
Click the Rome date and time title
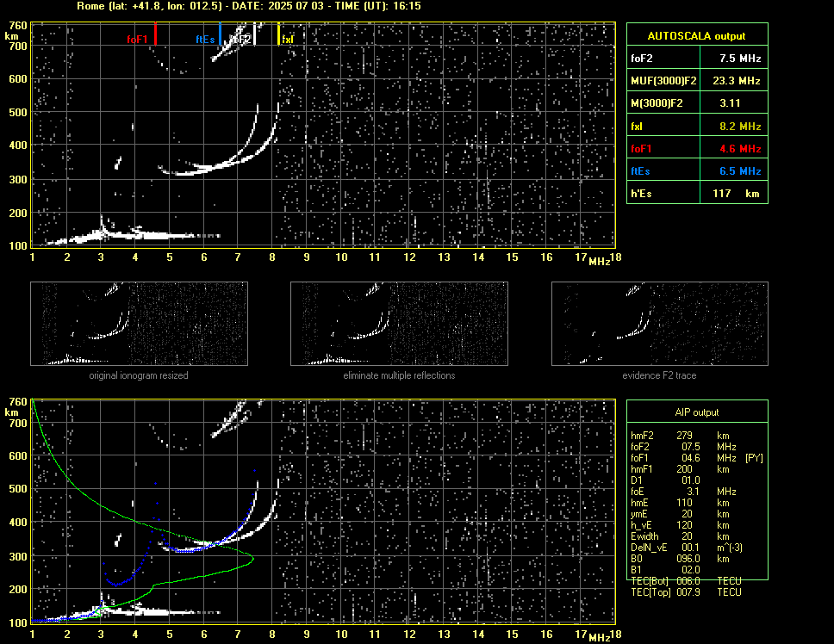pyautogui.click(x=249, y=6)
